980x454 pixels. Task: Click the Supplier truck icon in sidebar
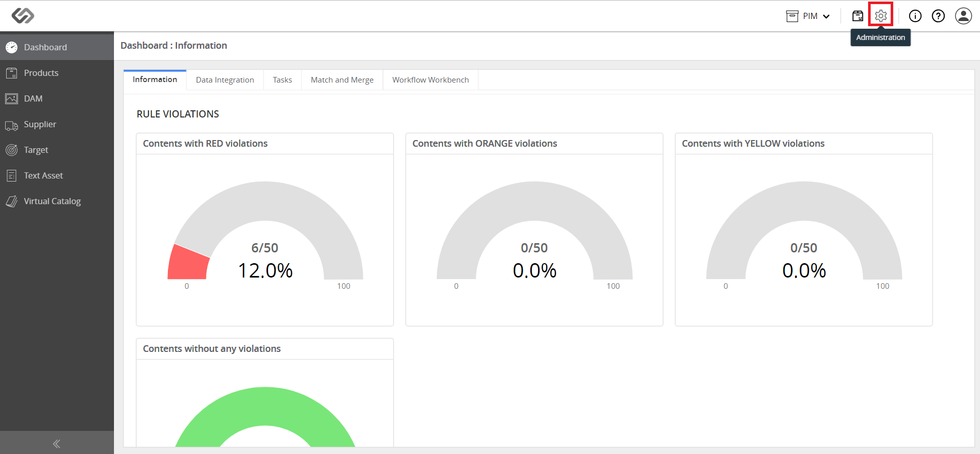pyautogui.click(x=11, y=125)
